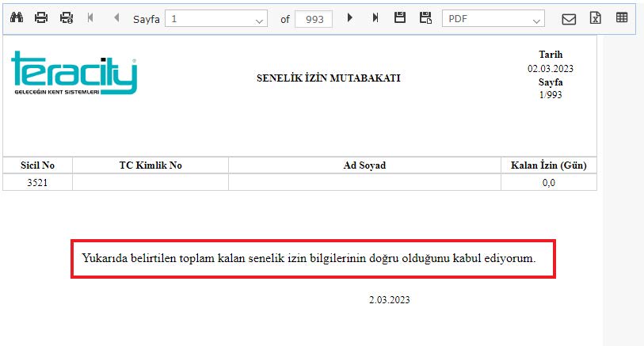Go to next report page
Image resolution: width=644 pixels, height=346 pixels.
click(349, 17)
